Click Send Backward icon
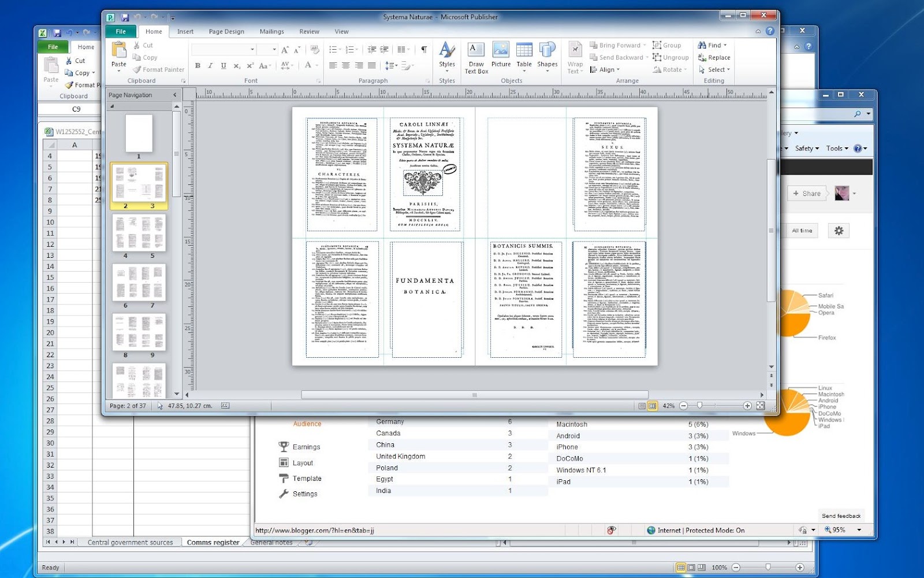The image size is (924, 578). 594,57
